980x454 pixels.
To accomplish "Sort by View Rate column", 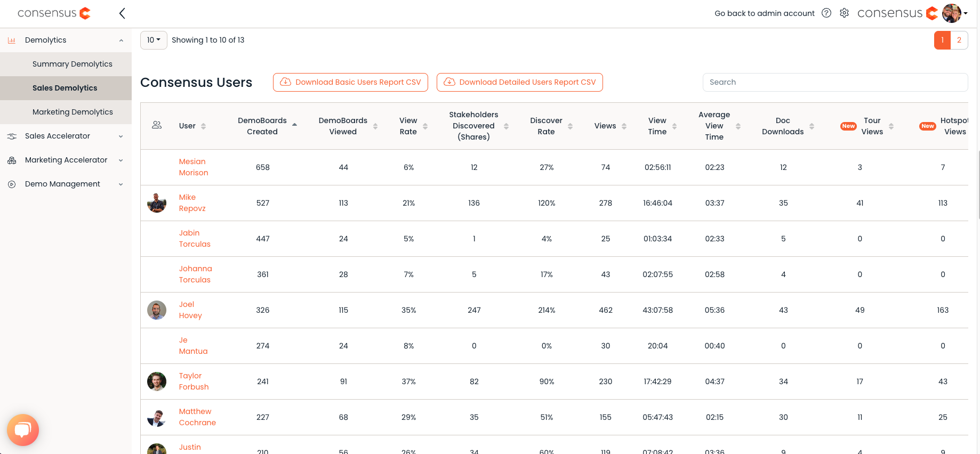I will pos(425,126).
